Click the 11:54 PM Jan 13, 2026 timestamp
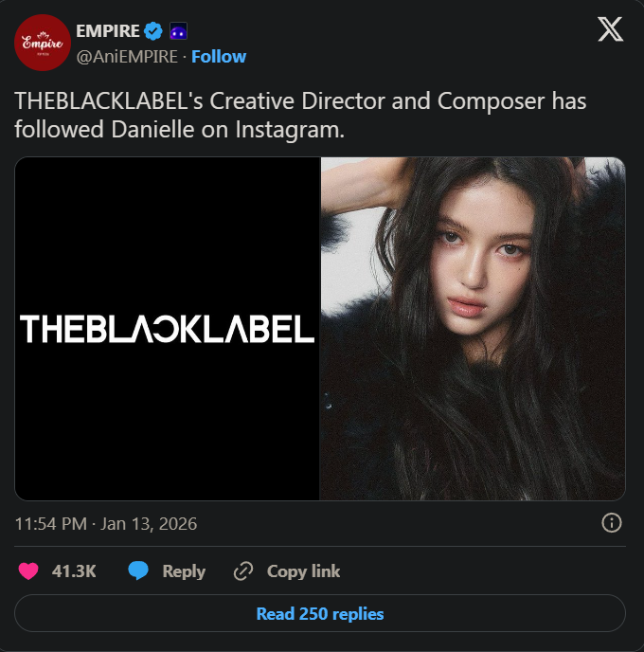Viewport: 644px width, 652px height. [x=106, y=523]
